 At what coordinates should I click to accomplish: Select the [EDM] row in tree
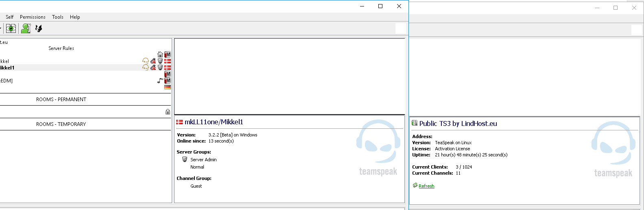[x=85, y=80]
